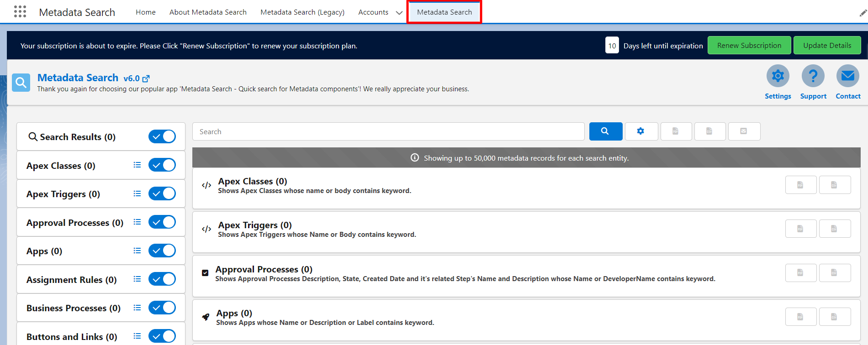Toggle the Assignment Rules switch
The width and height of the screenshot is (868, 345).
(162, 279)
